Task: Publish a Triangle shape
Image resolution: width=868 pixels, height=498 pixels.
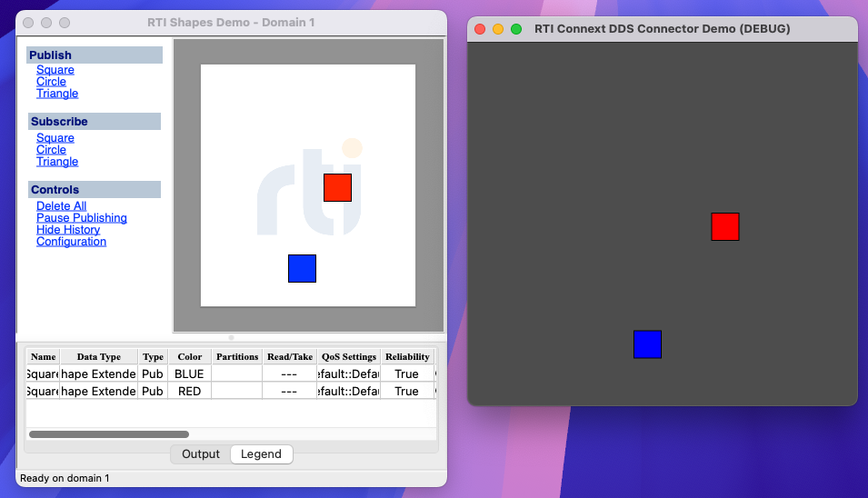Action: pos(57,94)
